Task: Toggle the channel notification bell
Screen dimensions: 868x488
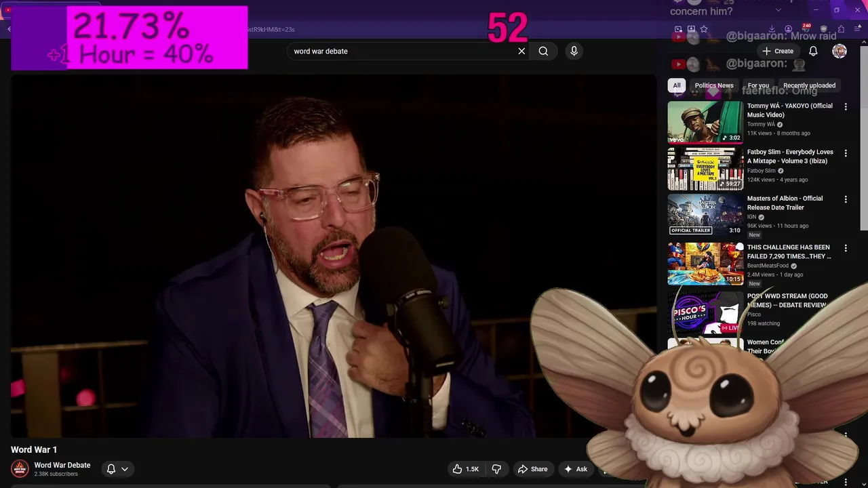Action: [x=111, y=469]
